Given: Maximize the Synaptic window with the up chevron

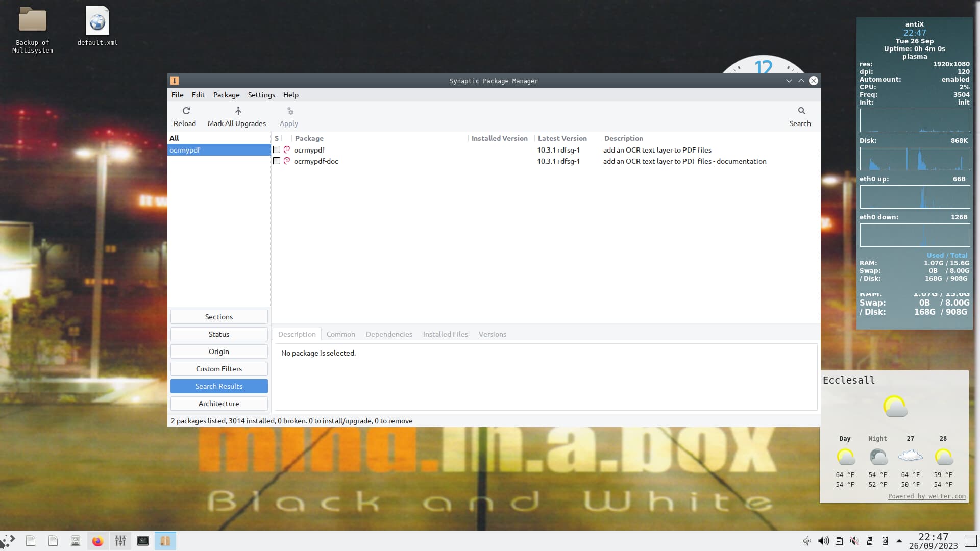Looking at the screenshot, I should click(x=801, y=81).
